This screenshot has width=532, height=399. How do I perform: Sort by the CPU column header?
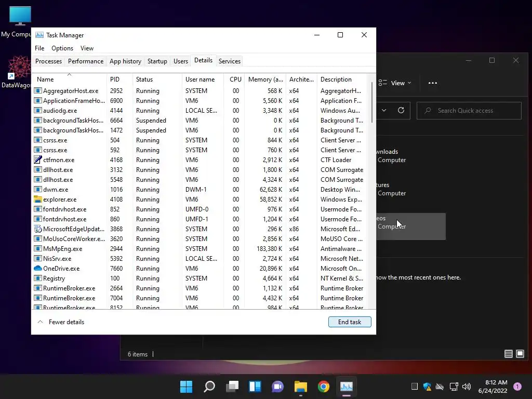234,79
